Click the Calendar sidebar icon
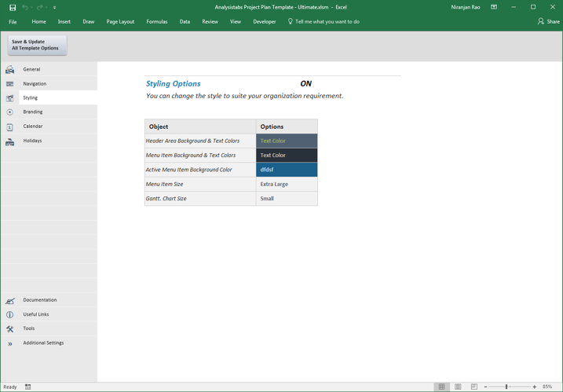This screenshot has width=563, height=392. pyautogui.click(x=10, y=126)
